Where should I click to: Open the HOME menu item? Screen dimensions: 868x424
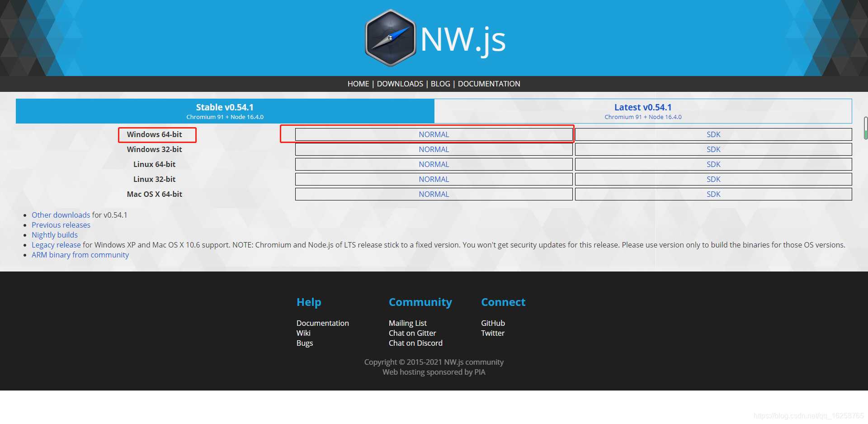358,84
